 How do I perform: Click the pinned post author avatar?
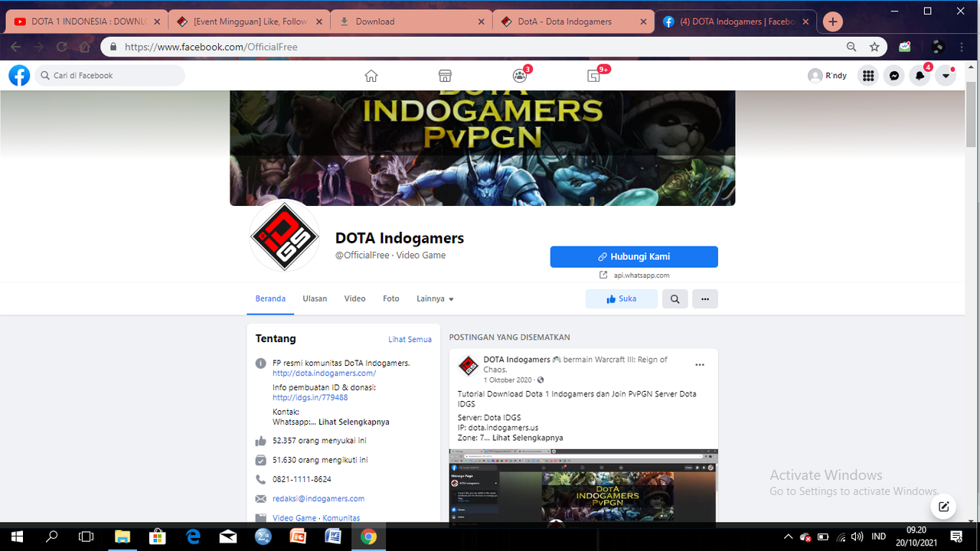tap(469, 367)
